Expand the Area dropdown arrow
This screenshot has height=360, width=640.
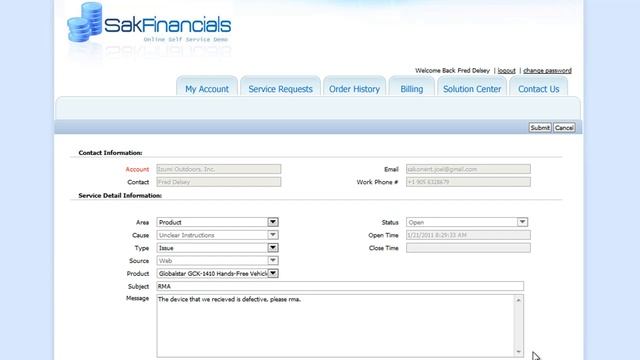(273, 222)
